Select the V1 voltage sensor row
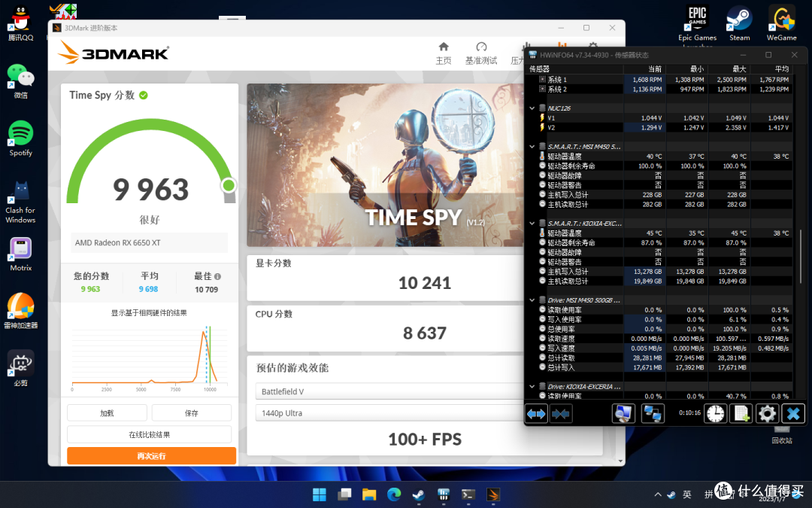Image resolution: width=812 pixels, height=508 pixels. 660,118
